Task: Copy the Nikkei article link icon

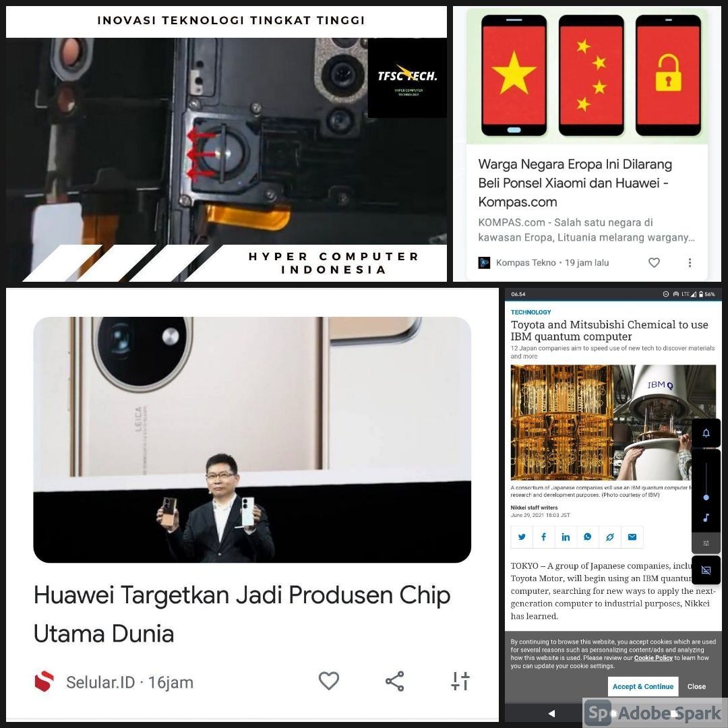Action: click(609, 537)
